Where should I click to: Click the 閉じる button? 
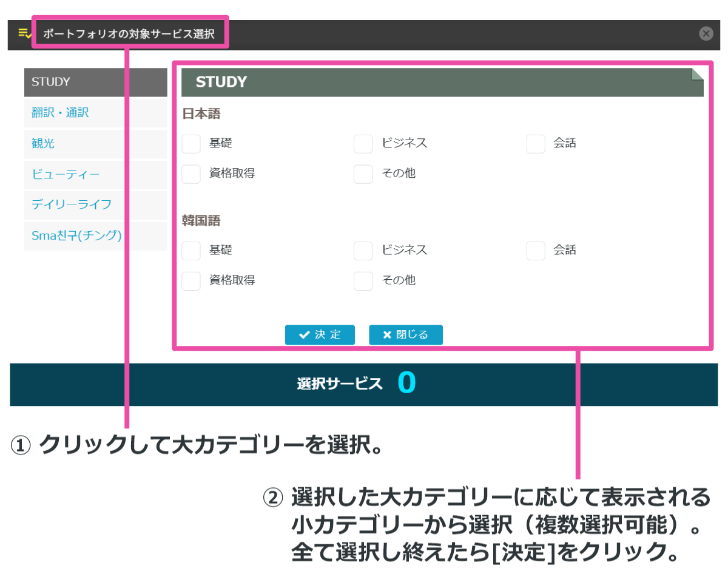405,334
